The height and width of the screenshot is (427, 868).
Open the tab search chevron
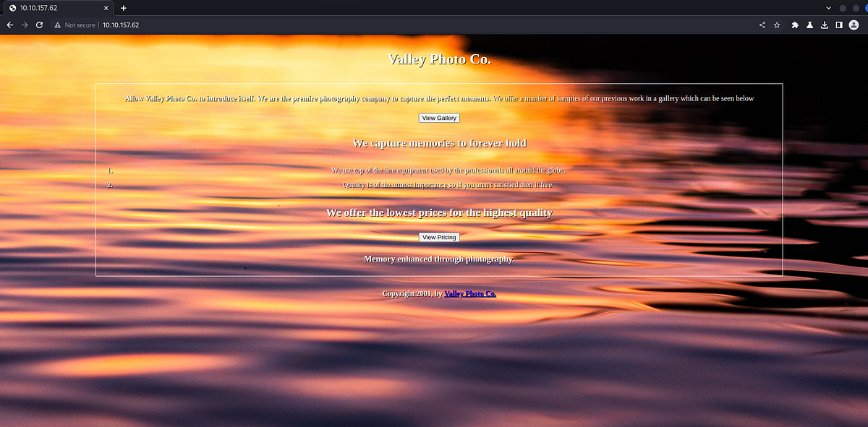827,7
